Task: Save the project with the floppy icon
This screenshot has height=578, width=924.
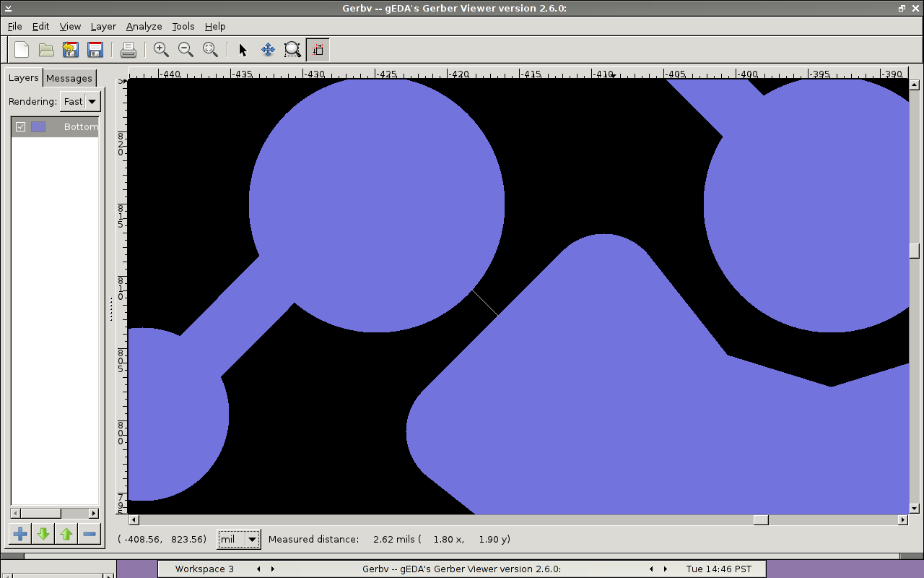Action: (x=95, y=50)
